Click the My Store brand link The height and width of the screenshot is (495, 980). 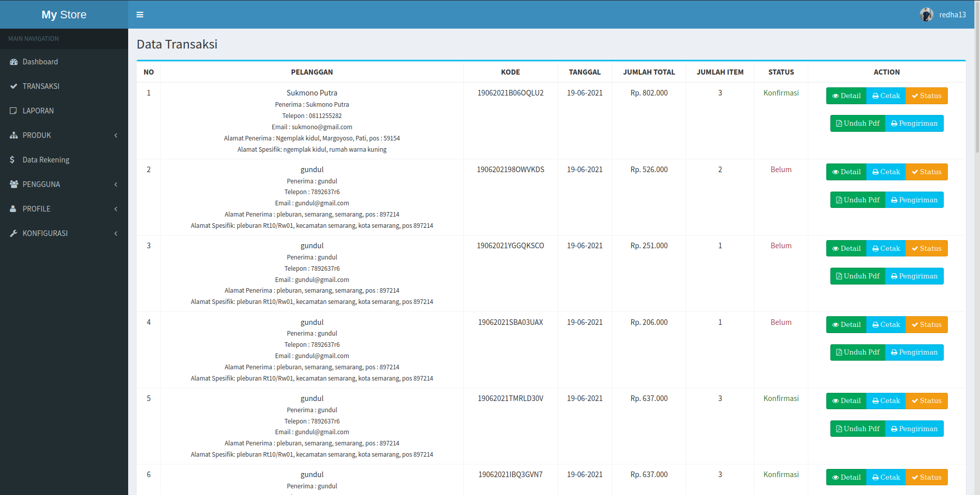(64, 14)
